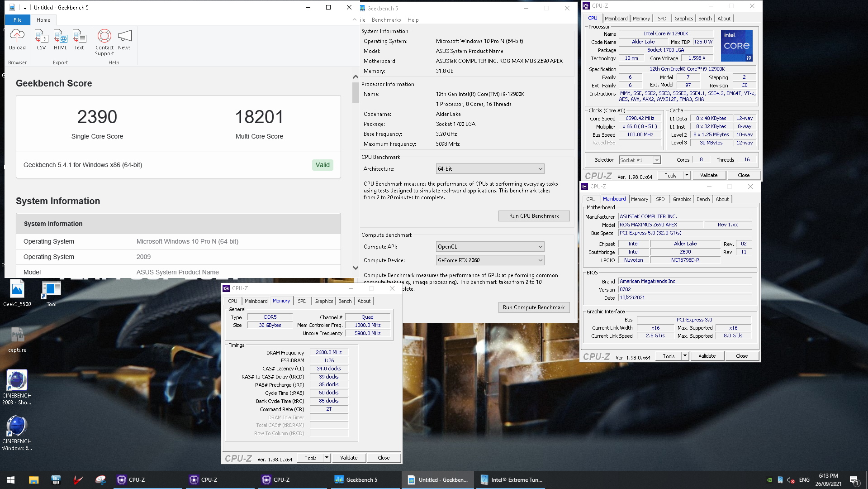Open File Explorer from taskbar
This screenshot has width=868, height=489.
click(x=34, y=480)
